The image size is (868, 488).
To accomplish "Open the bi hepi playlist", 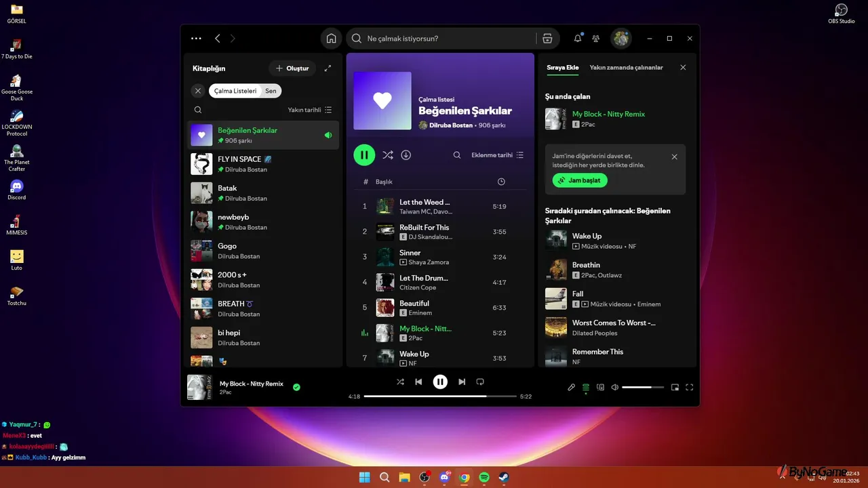I will click(x=263, y=338).
